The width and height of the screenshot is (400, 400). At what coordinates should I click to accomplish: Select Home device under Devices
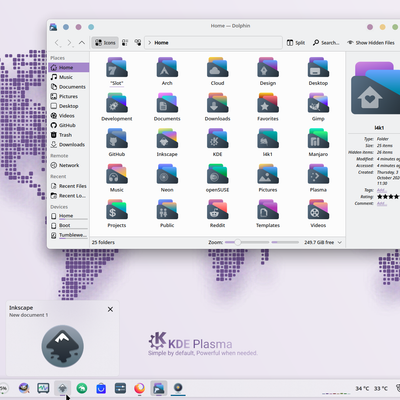(x=69, y=216)
